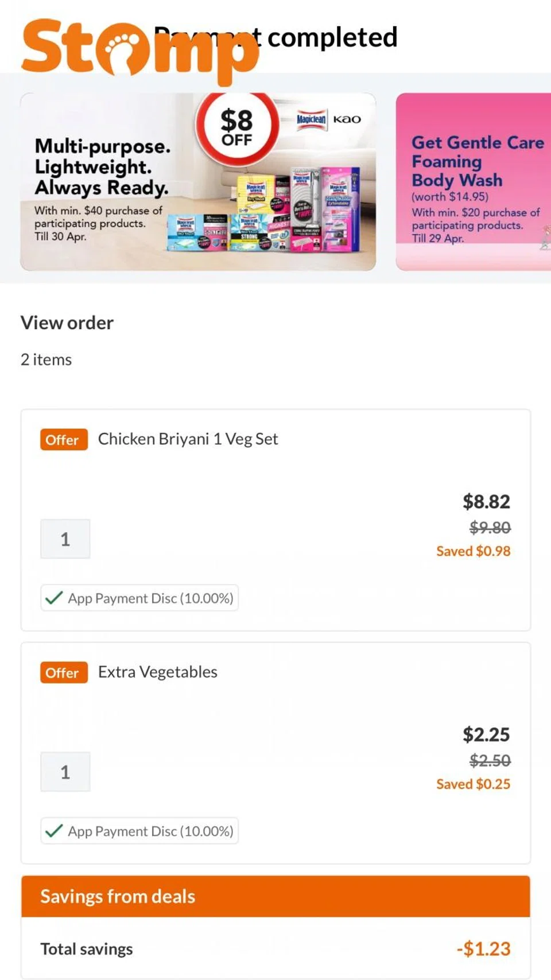The height and width of the screenshot is (980, 551).
Task: Expand the View order section
Action: point(67,323)
